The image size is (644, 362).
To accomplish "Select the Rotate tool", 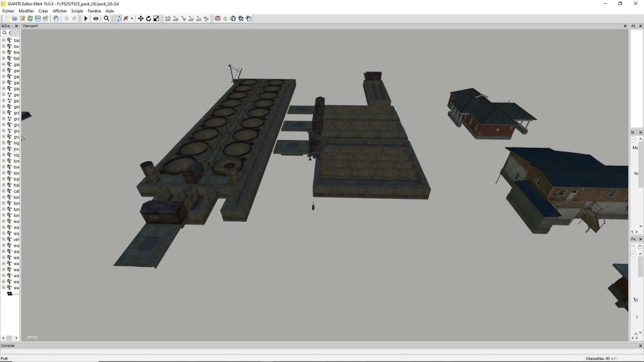I will click(x=149, y=18).
